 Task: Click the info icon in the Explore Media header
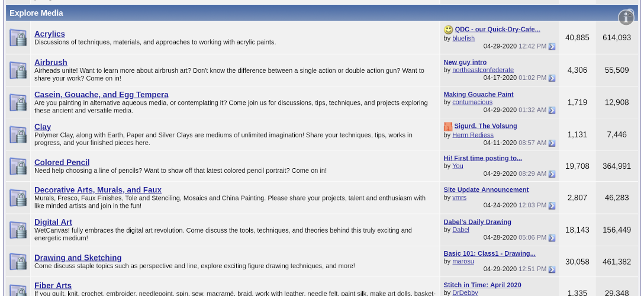click(x=626, y=18)
